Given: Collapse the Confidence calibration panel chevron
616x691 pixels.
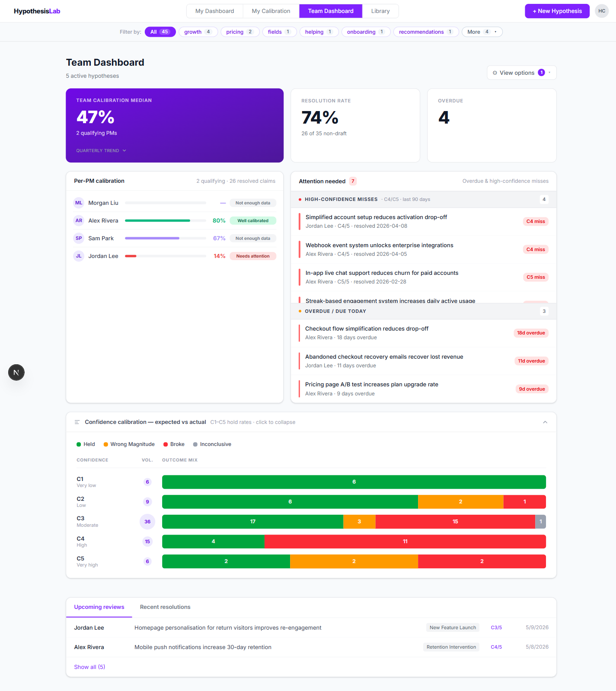Looking at the screenshot, I should [545, 422].
